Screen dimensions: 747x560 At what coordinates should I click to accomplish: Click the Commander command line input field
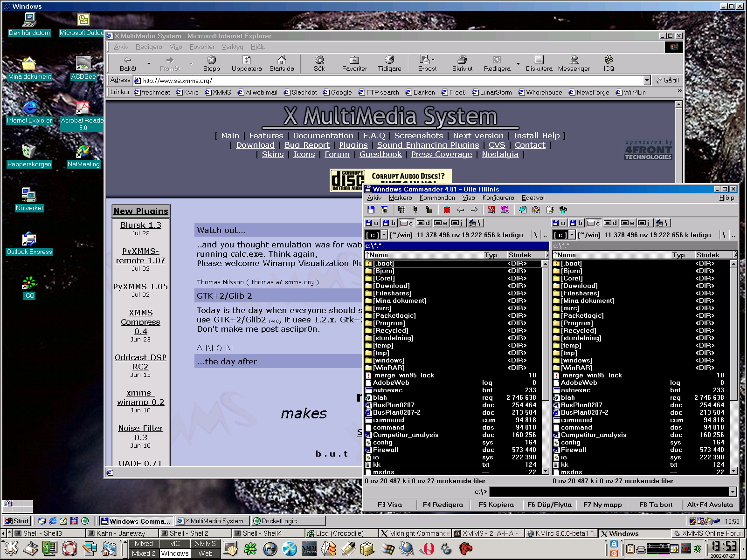pyautogui.click(x=609, y=492)
